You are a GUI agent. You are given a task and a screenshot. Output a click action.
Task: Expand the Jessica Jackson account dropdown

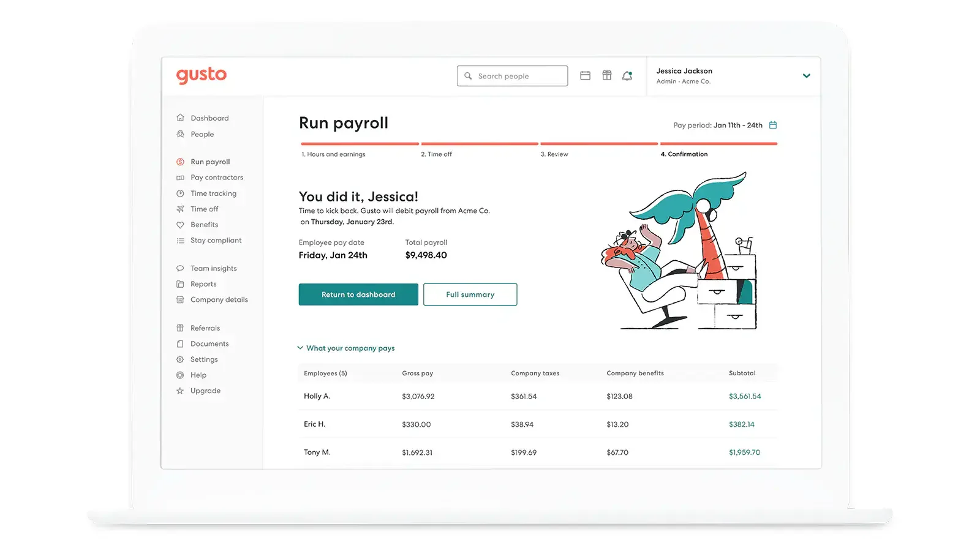[x=806, y=76]
